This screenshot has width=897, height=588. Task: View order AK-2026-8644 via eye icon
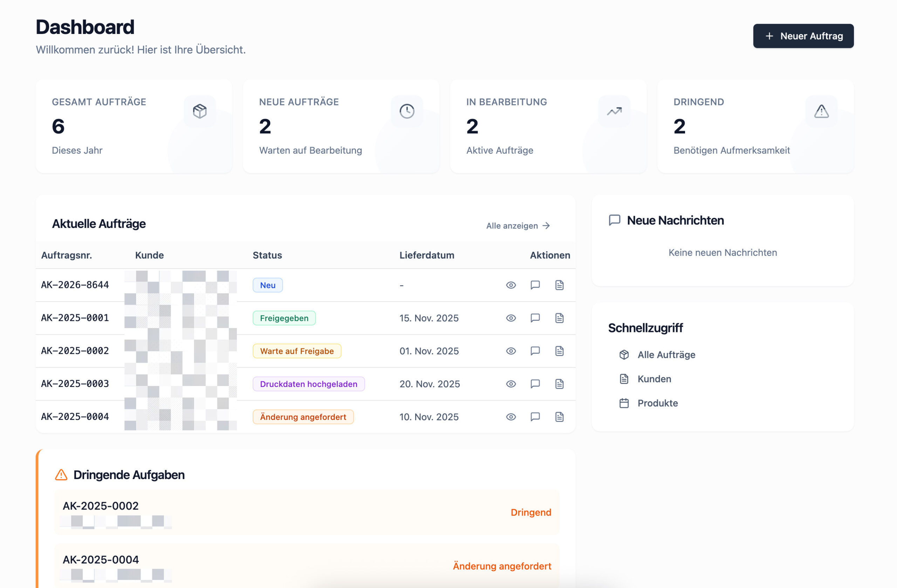(x=511, y=285)
